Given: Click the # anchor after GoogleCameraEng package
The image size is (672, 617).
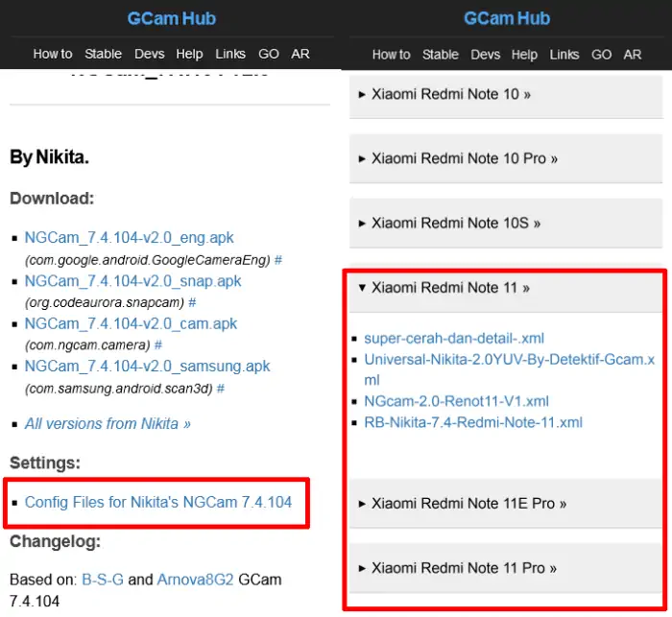Looking at the screenshot, I should point(278,260).
